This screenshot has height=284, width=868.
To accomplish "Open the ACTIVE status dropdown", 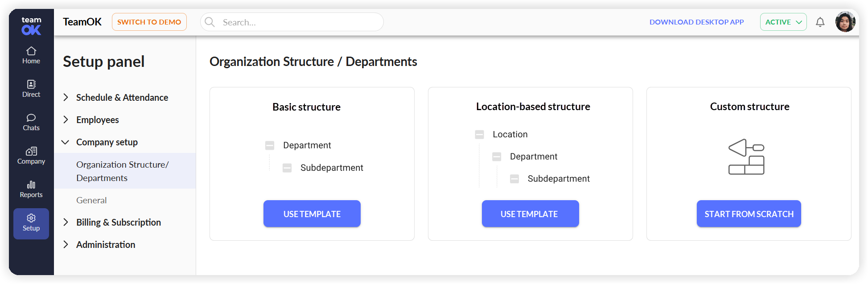I will point(783,22).
